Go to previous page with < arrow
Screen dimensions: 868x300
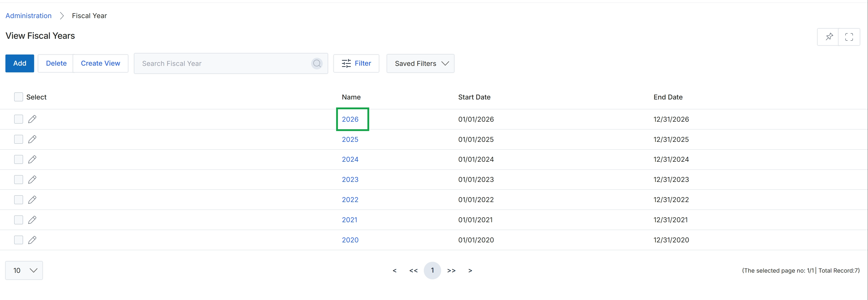click(x=395, y=270)
